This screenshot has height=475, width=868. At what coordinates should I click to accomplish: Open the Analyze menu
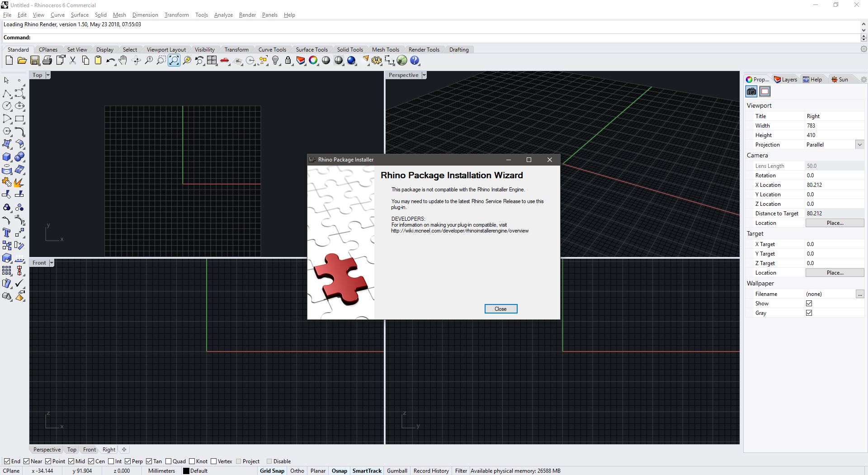[223, 15]
